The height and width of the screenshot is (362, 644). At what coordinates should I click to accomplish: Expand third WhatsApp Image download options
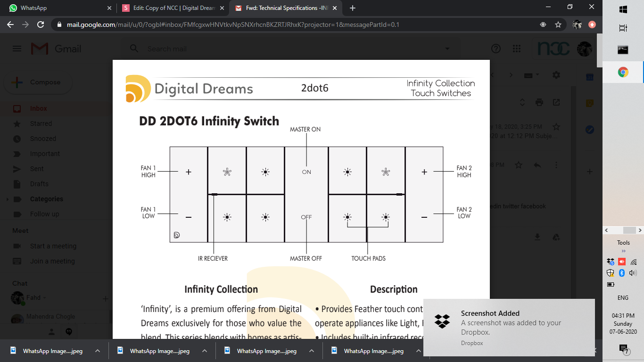click(312, 351)
